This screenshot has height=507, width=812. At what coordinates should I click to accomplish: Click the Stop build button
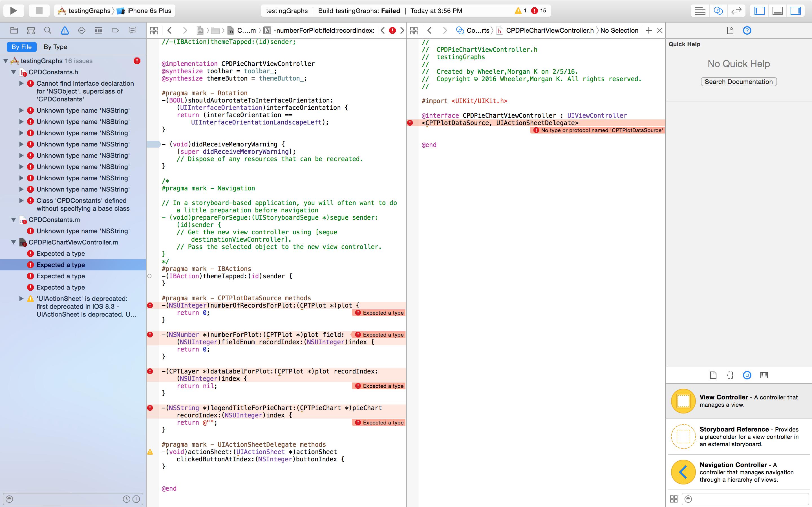coord(39,11)
